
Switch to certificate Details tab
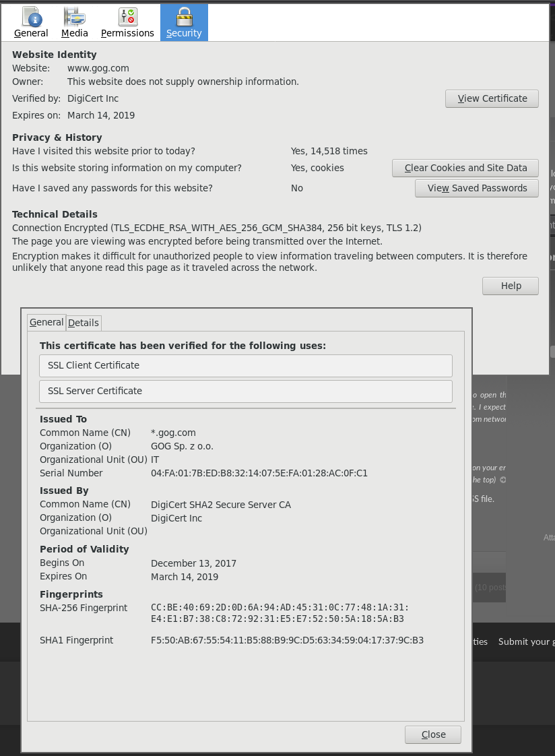coord(84,323)
